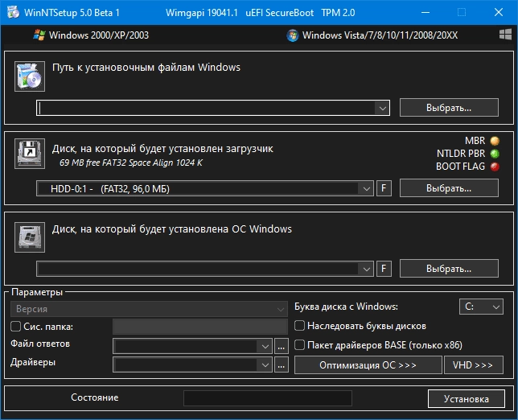Click Выбрать for boot drive
This screenshot has width=518, height=420.
click(x=449, y=188)
